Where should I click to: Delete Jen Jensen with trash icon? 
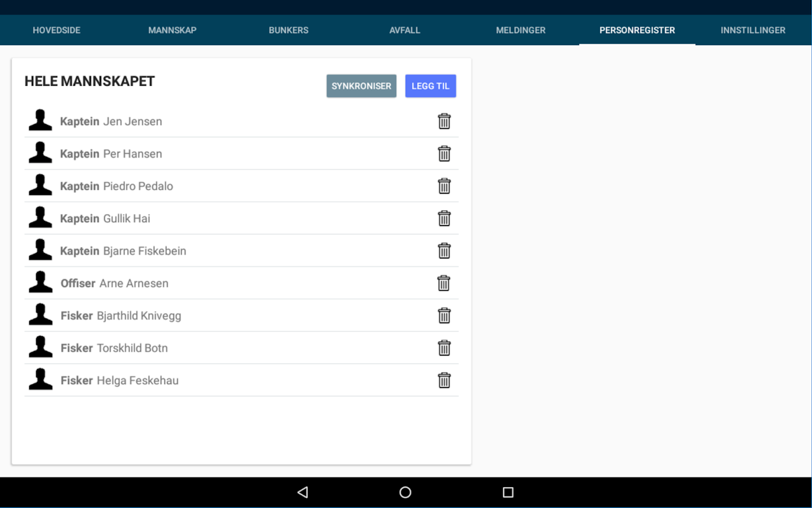[x=444, y=121]
